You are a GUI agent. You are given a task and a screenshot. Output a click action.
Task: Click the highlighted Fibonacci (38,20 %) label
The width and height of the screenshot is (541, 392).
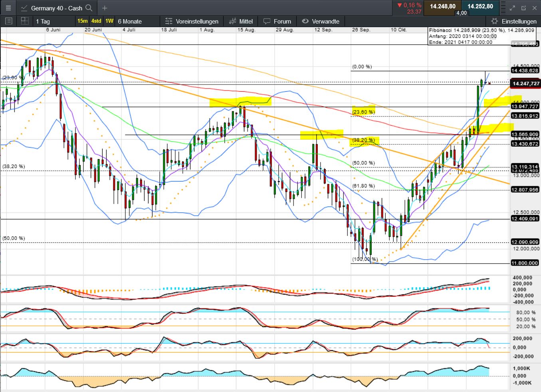click(364, 140)
